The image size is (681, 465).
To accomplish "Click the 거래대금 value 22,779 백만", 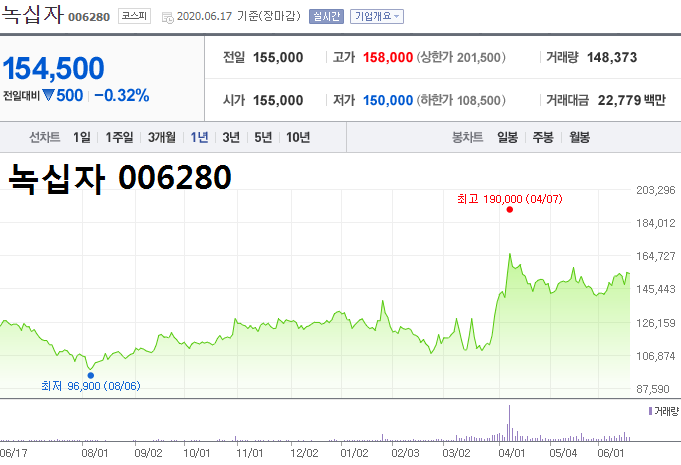I will [631, 100].
